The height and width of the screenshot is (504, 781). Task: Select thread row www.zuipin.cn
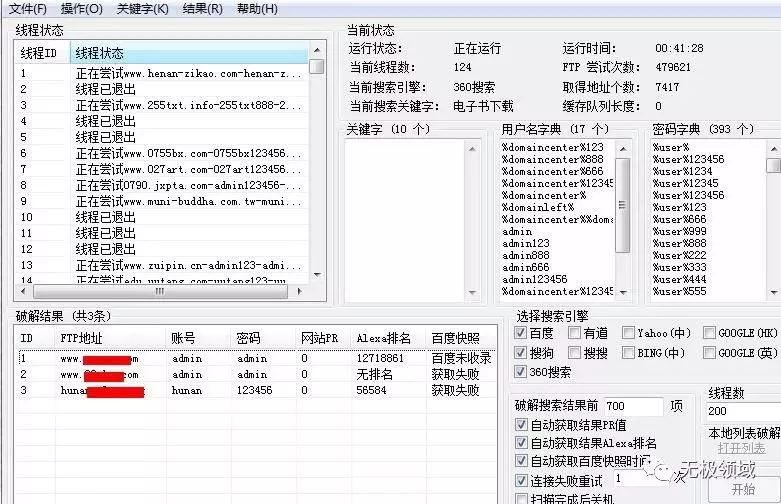(162, 265)
